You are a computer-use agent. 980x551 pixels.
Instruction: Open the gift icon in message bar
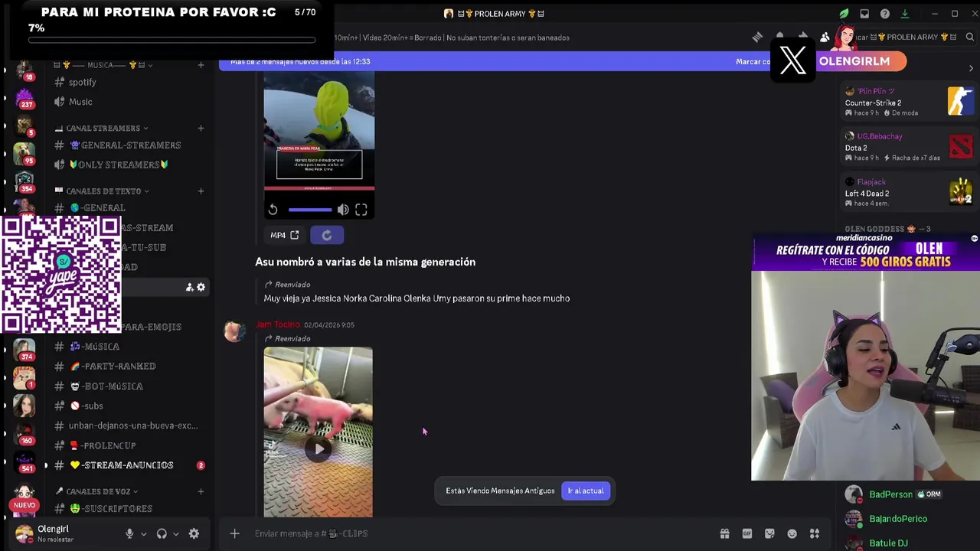[724, 533]
